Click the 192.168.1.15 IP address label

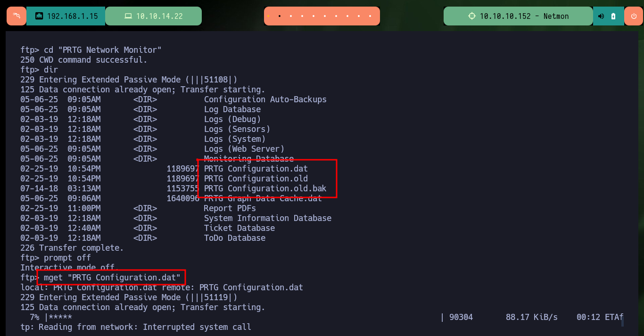(73, 16)
